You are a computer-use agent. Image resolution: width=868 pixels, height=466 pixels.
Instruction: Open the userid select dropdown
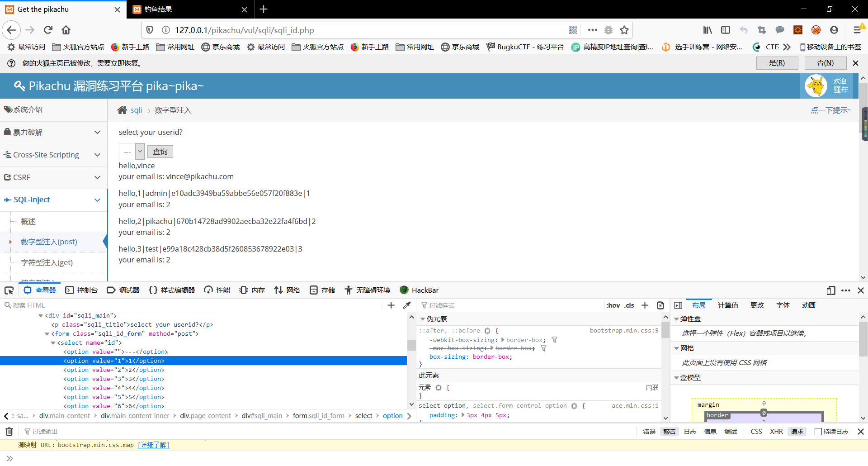click(x=132, y=152)
